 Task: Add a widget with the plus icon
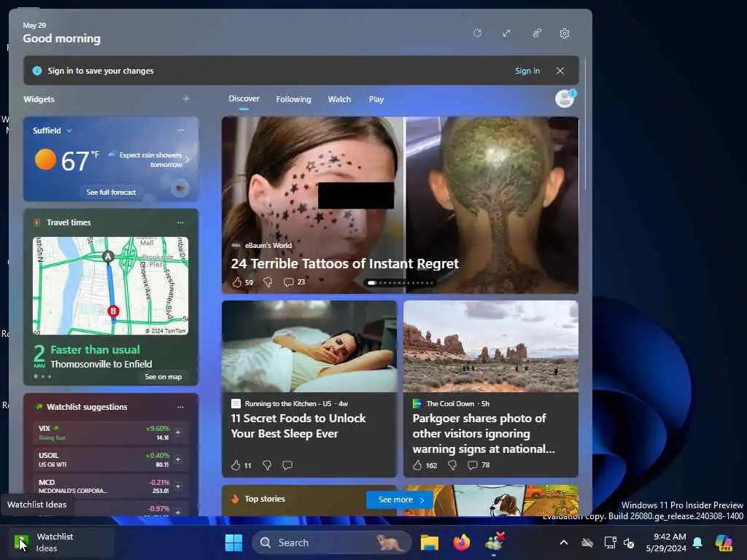(x=186, y=98)
